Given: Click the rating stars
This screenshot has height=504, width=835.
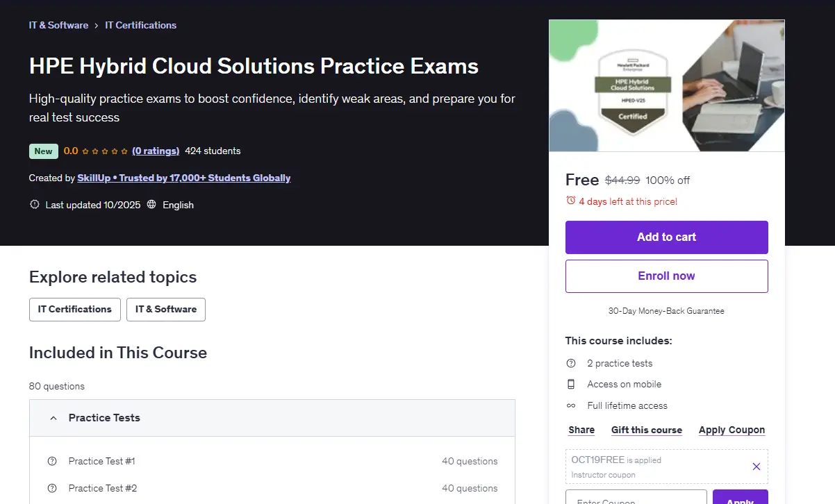Looking at the screenshot, I should tap(105, 151).
